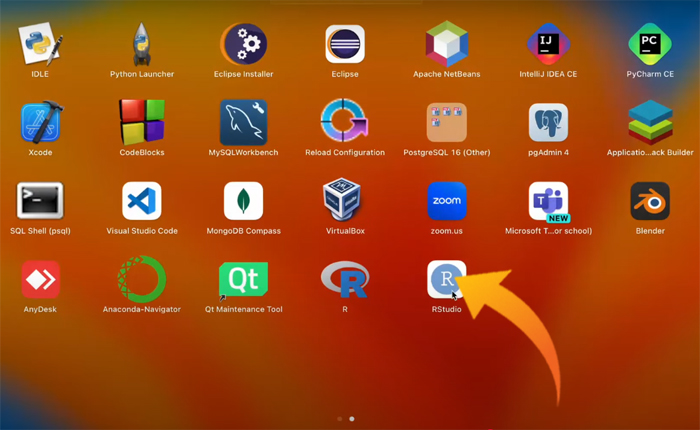Open Visual Studio Code
This screenshot has height=430, width=700.
[x=142, y=201]
